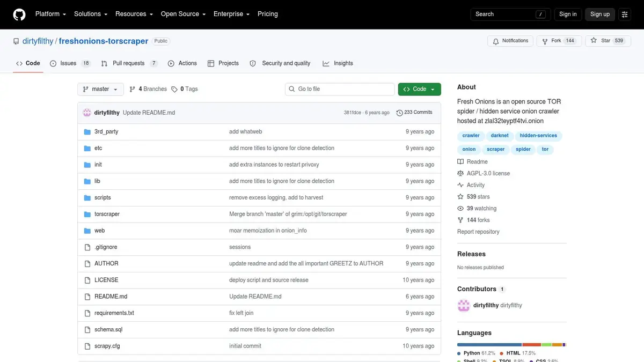Click the lib folder icon
Viewport: 644px width, 362px height.
[x=87, y=181]
